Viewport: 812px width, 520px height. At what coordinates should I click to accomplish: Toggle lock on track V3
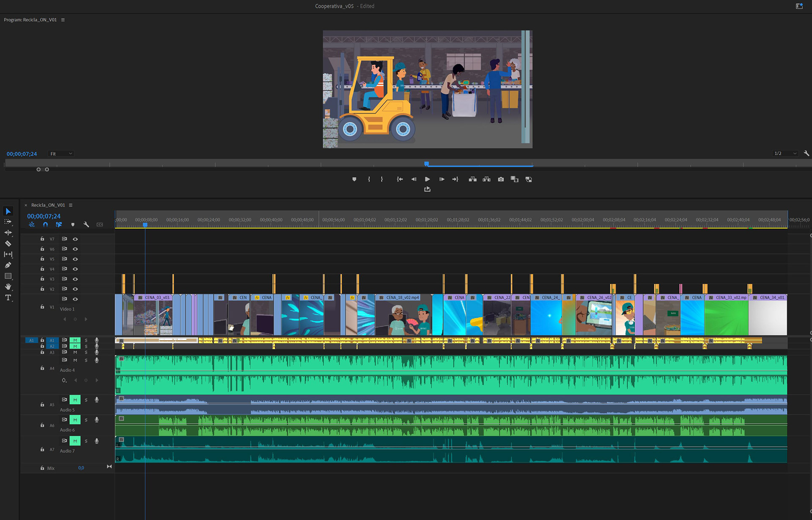[42, 279]
